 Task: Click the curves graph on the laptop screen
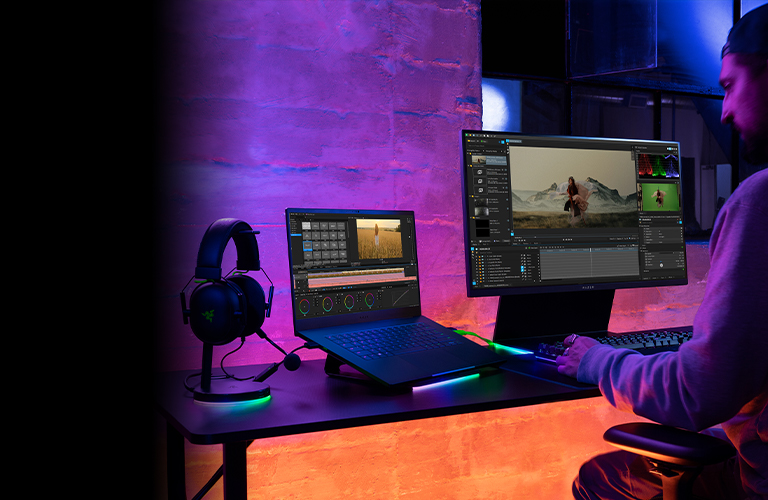click(x=401, y=297)
